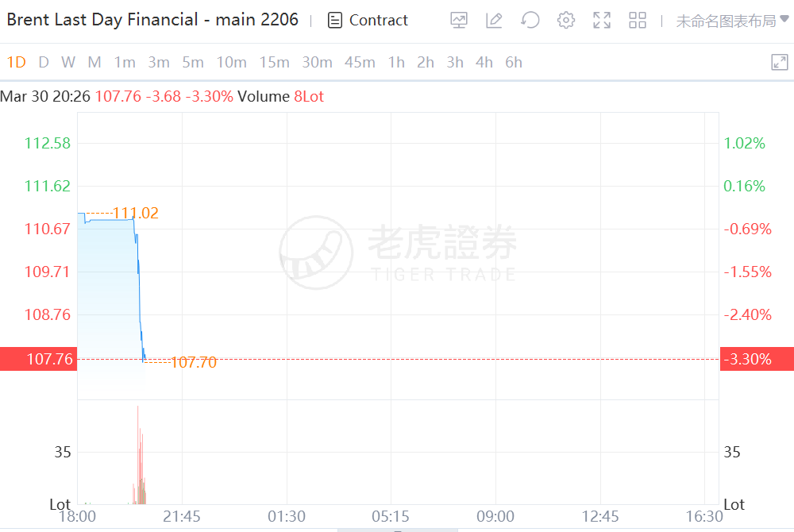The width and height of the screenshot is (794, 532).
Task: Click the Brent Last Day Financial title
Action: (x=152, y=20)
